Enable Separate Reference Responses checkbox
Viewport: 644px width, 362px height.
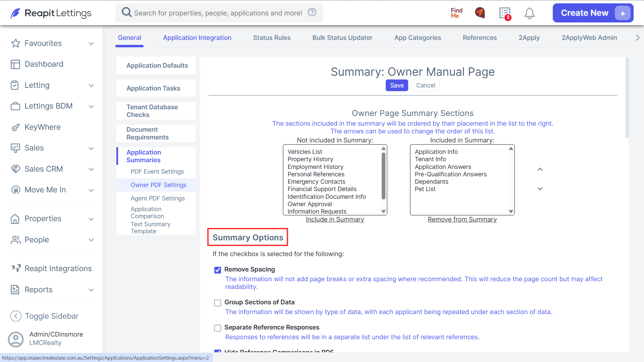pyautogui.click(x=218, y=328)
